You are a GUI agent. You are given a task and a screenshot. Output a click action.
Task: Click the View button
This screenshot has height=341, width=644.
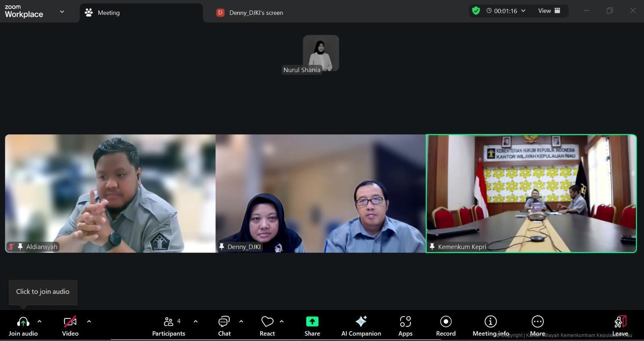pyautogui.click(x=549, y=11)
